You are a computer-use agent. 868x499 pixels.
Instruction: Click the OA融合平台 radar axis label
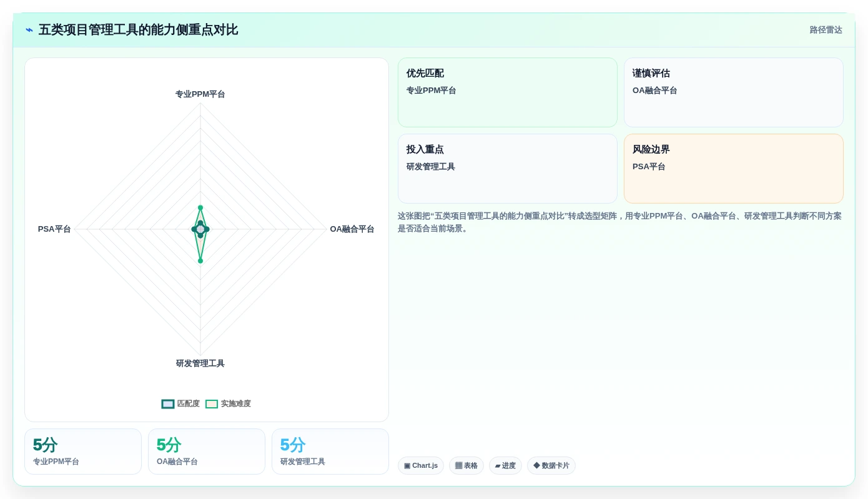(352, 229)
